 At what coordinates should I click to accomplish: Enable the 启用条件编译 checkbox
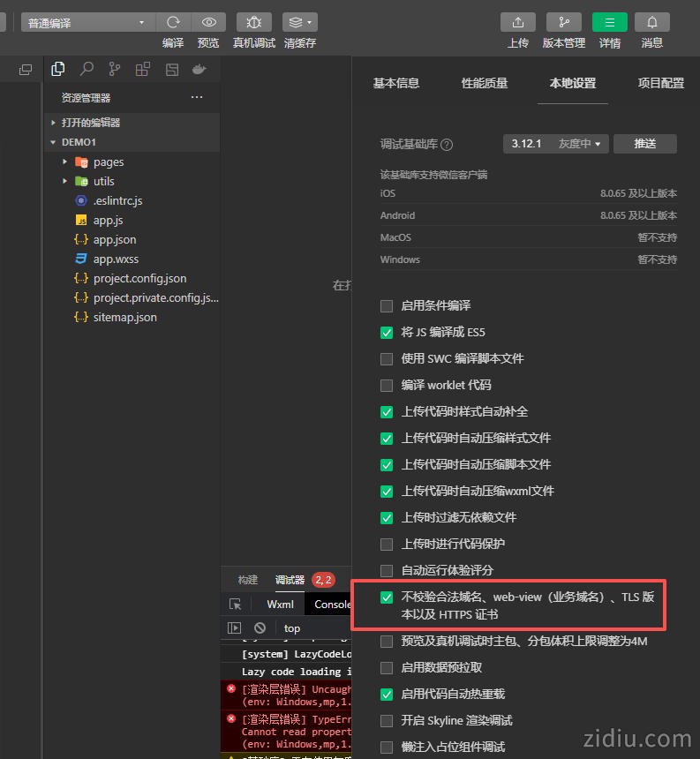pos(387,306)
